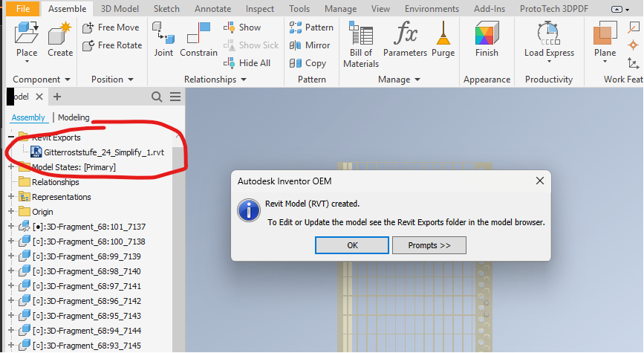The image size is (644, 353).
Task: Switch to the Annotate tab
Action: 212,9
